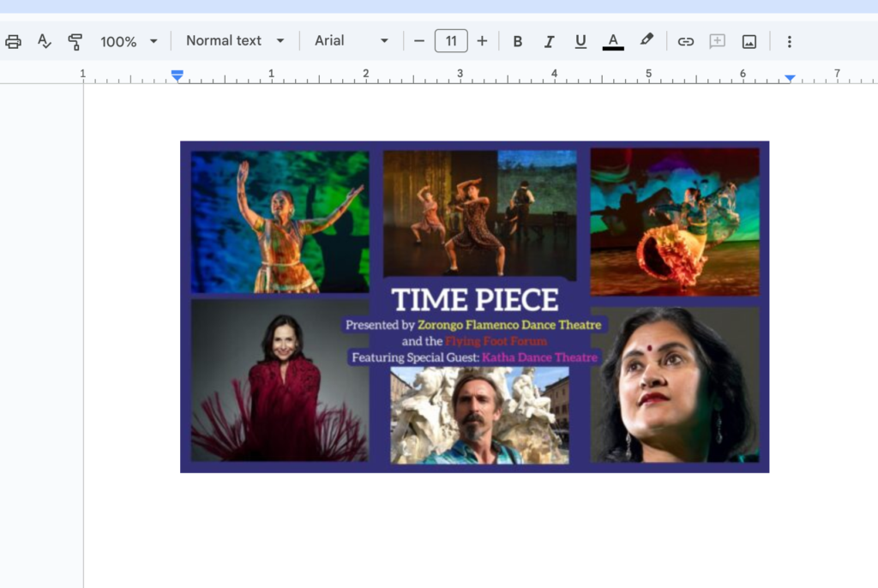Toggle Bold formatting
This screenshot has height=588, width=878.
518,41
